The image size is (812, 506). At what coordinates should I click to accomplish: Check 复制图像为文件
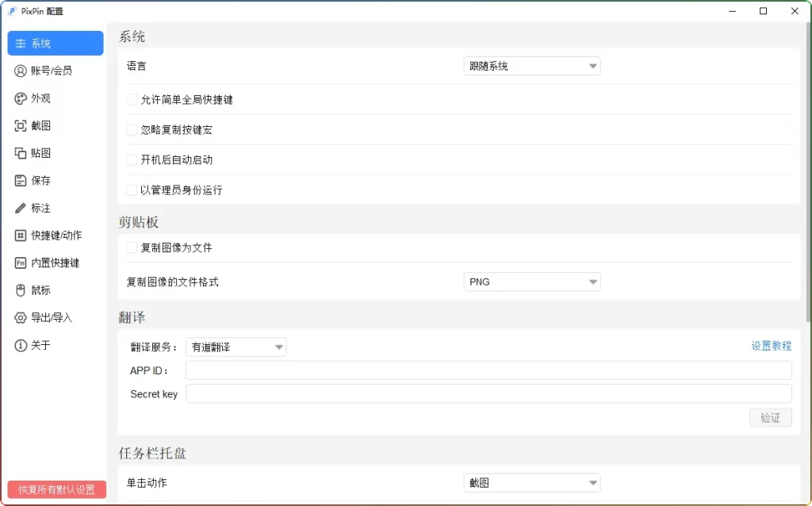tap(131, 247)
